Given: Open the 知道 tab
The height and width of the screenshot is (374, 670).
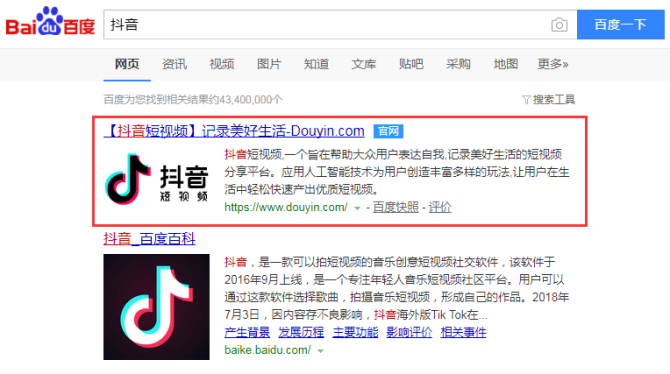Looking at the screenshot, I should pos(317,64).
